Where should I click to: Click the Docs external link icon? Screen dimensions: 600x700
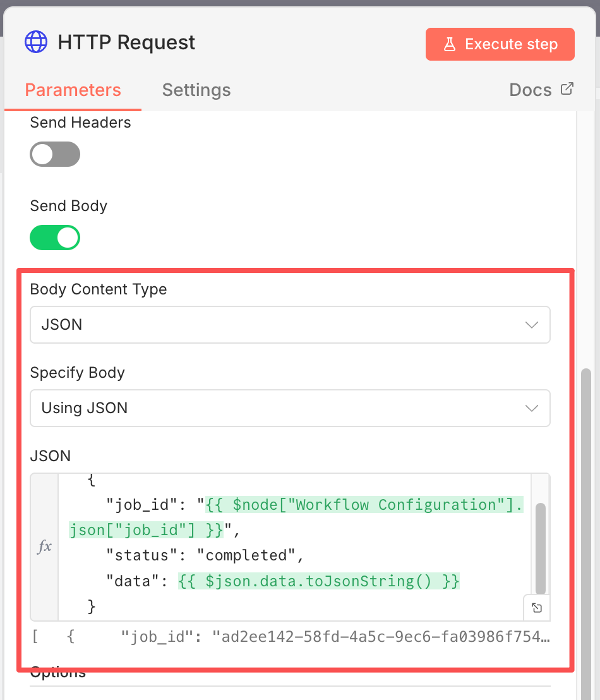(567, 89)
